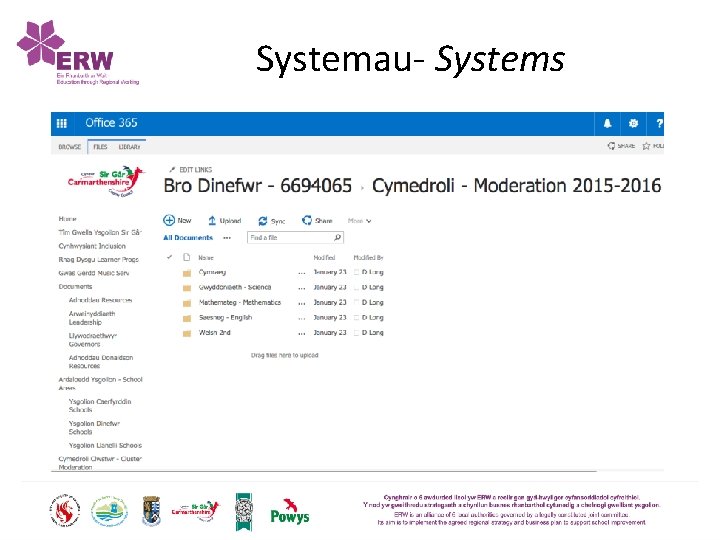The image size is (720, 540).
Task: Click the Follow star icon
Action: tap(646, 146)
